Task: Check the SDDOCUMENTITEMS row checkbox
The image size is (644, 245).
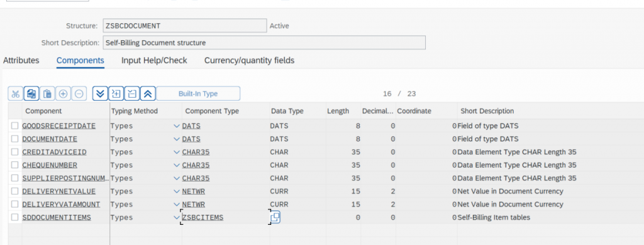Action: [15, 217]
